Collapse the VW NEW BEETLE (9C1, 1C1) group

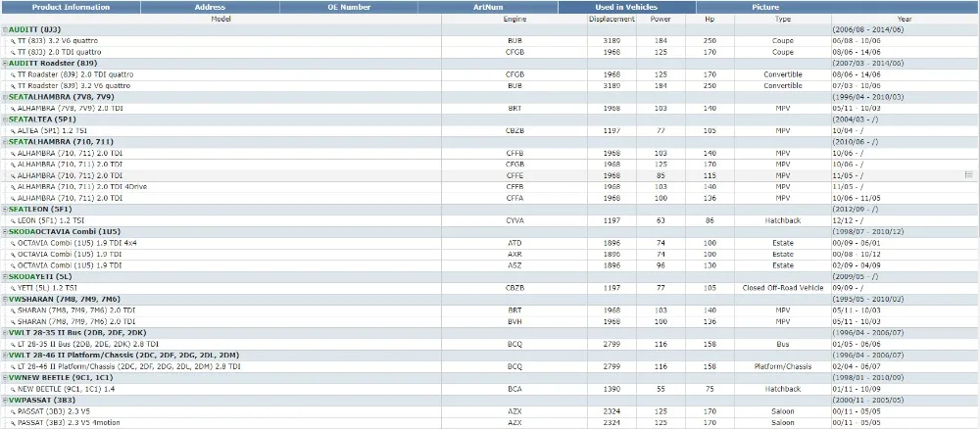tap(5, 378)
